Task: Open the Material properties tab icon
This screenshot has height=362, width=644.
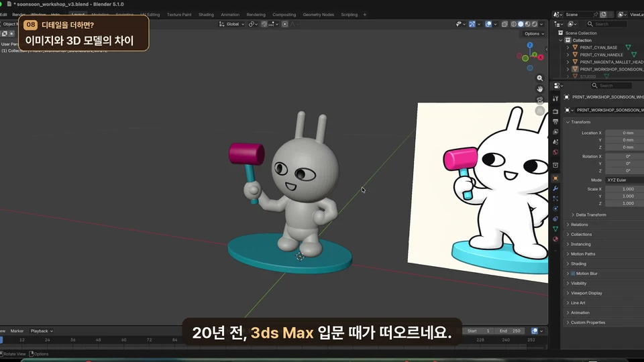Action: [x=555, y=239]
